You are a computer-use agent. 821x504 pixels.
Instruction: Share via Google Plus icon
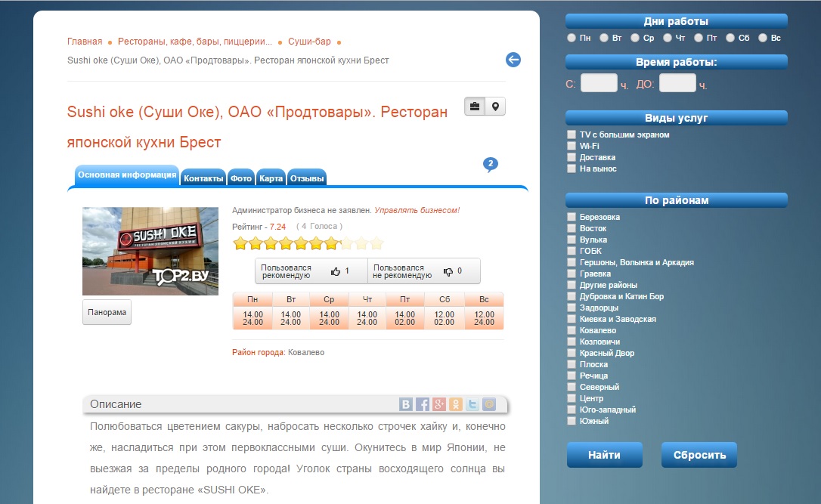click(x=438, y=404)
